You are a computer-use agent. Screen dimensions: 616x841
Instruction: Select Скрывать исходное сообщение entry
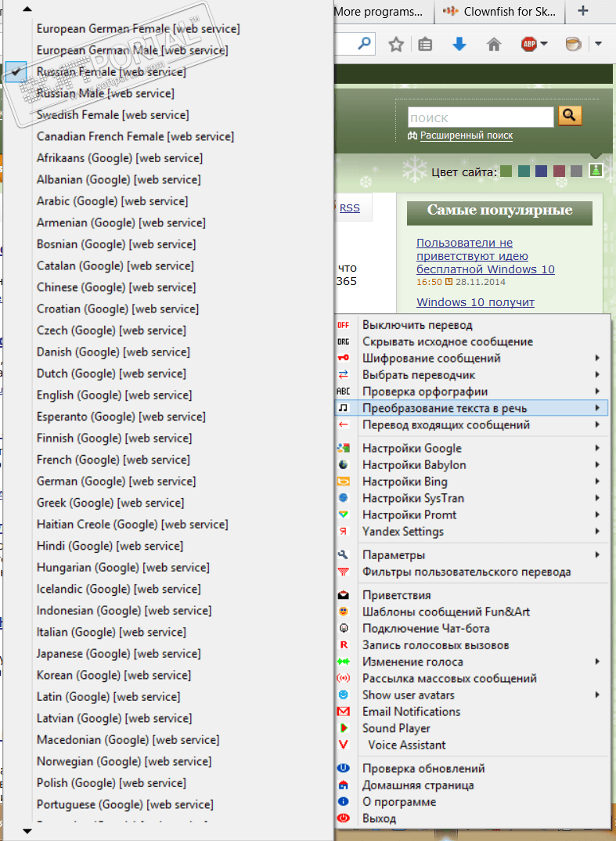pyautogui.click(x=472, y=341)
